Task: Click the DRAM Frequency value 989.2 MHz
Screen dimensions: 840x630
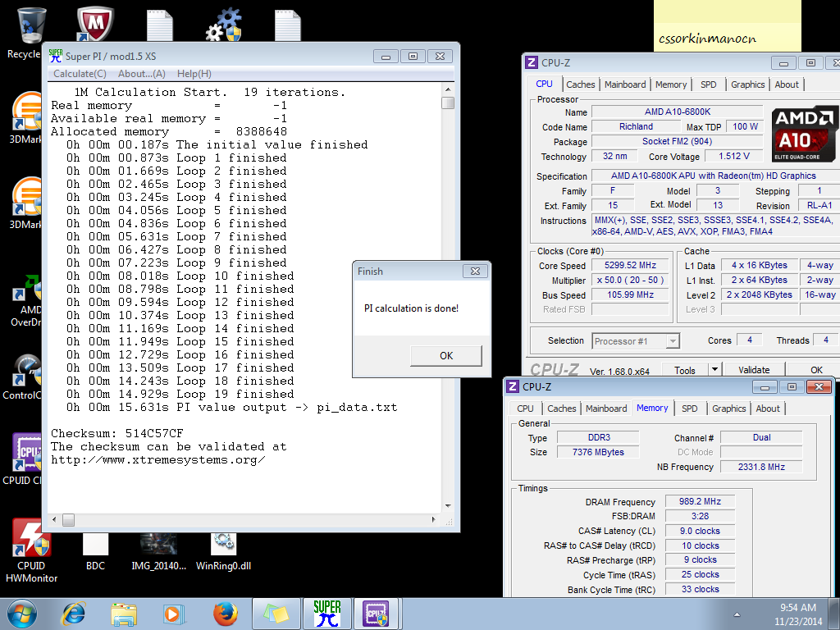Action: (x=700, y=501)
